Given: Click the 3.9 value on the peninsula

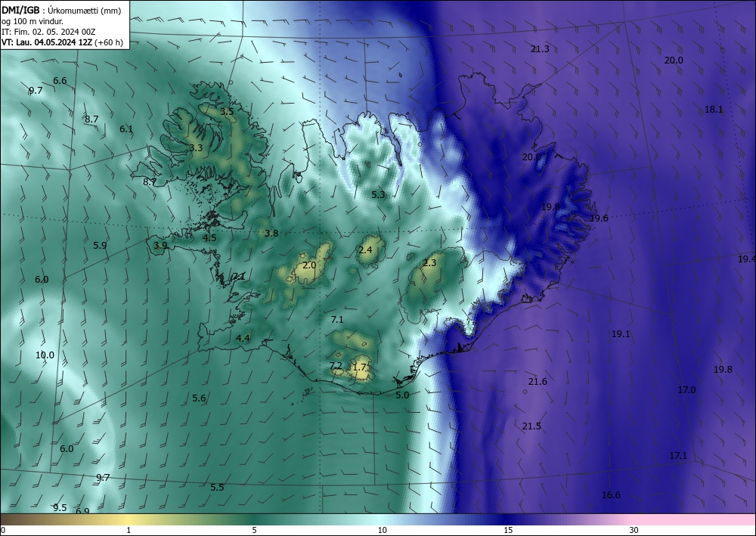Looking at the screenshot, I should [160, 246].
